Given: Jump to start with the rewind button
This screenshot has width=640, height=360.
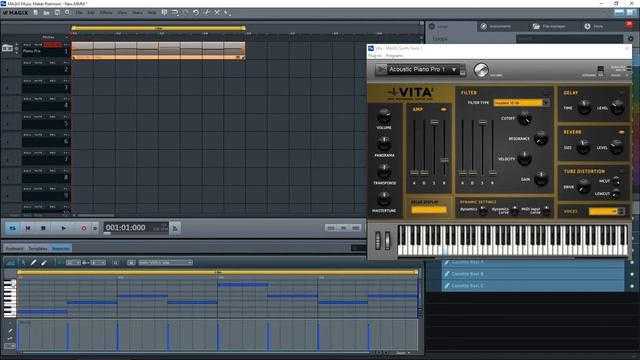Looking at the screenshot, I should (28, 228).
